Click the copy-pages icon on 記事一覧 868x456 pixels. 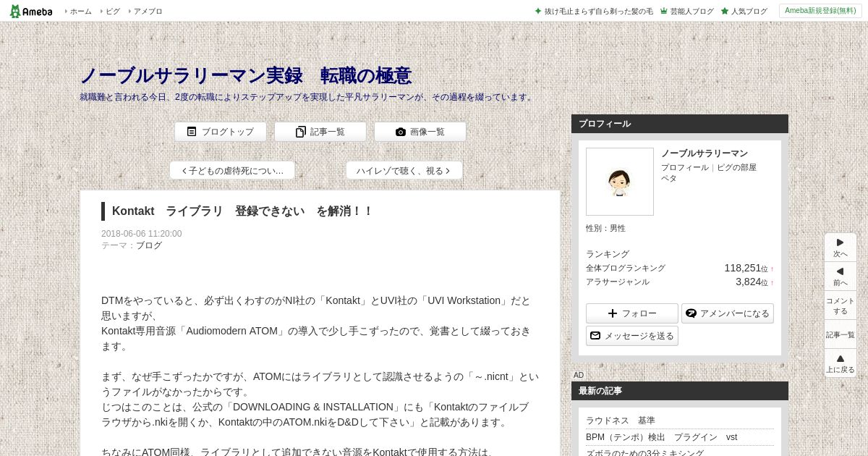coord(301,132)
